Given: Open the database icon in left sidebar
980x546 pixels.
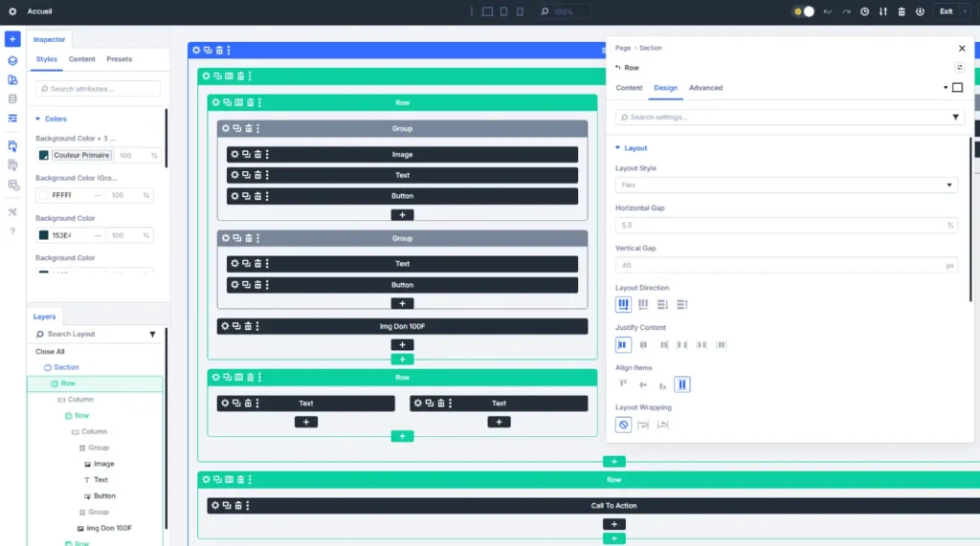Looking at the screenshot, I should tap(12, 98).
